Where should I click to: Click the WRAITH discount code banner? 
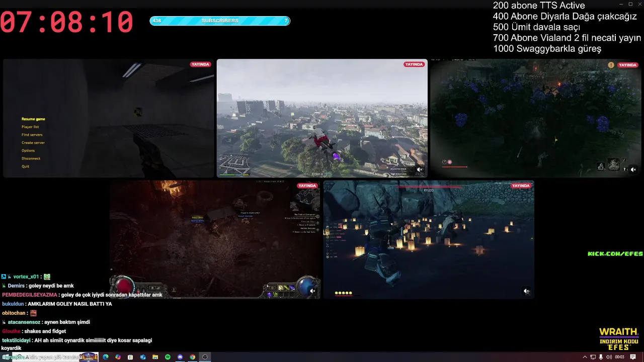coord(618,339)
